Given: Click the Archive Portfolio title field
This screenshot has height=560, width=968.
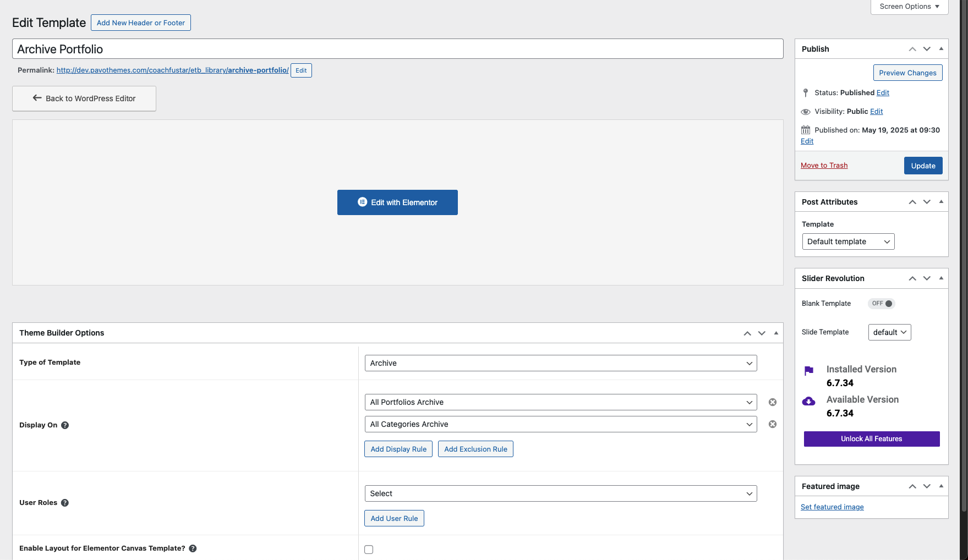Looking at the screenshot, I should tap(397, 49).
